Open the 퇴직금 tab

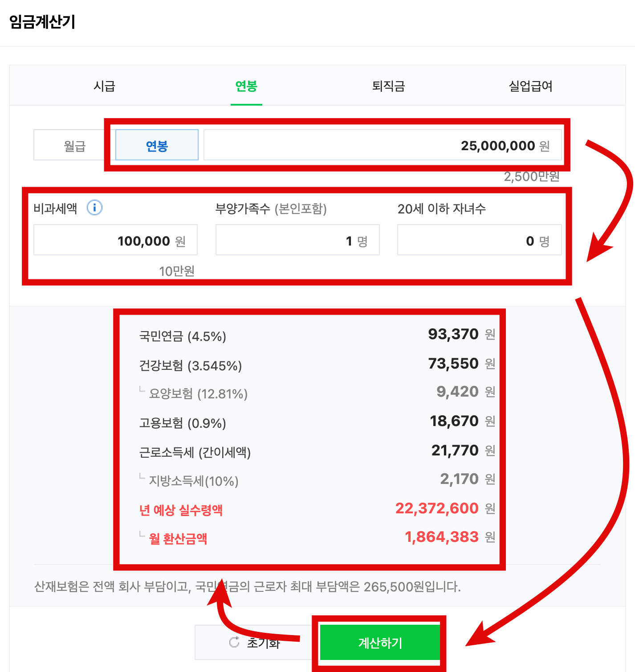387,86
